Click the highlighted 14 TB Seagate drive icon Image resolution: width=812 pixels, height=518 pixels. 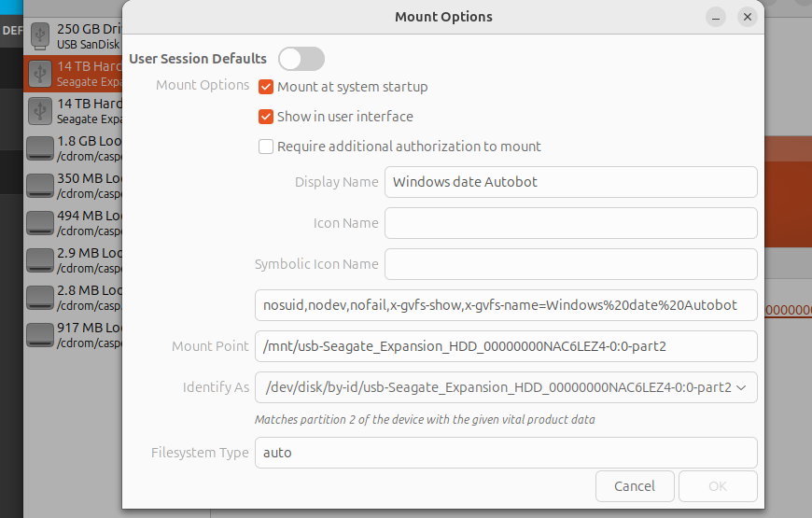[x=40, y=74]
